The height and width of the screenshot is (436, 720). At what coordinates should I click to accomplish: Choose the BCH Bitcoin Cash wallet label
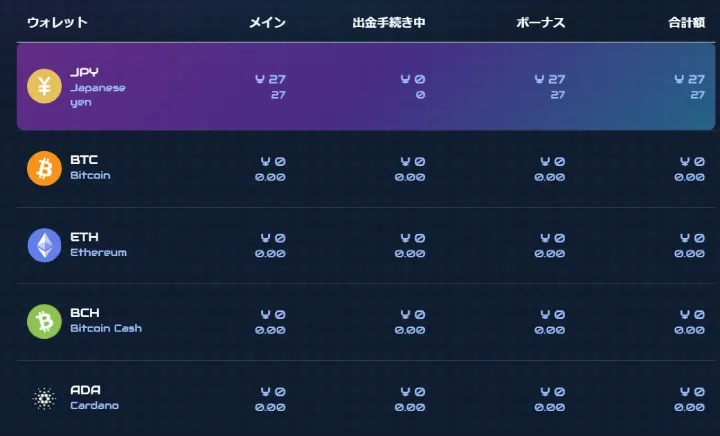coord(106,320)
